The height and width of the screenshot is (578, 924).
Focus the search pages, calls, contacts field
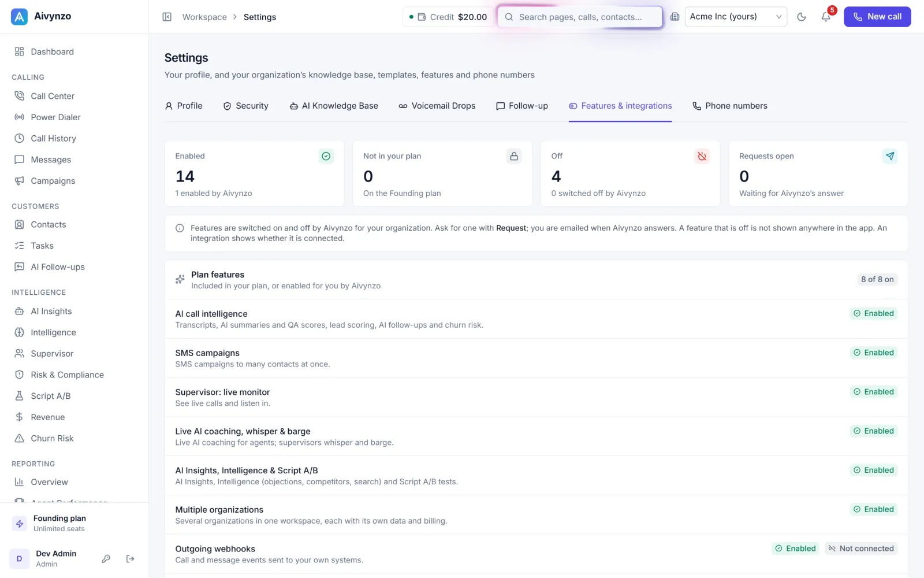coord(580,17)
